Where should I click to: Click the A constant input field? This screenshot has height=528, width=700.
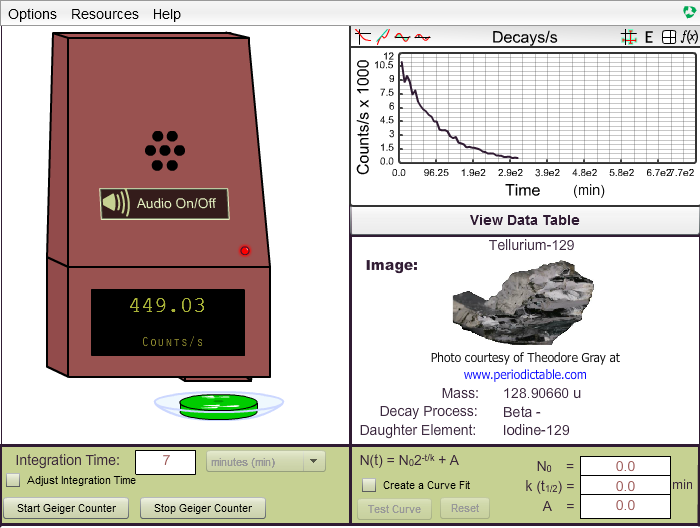click(x=625, y=506)
